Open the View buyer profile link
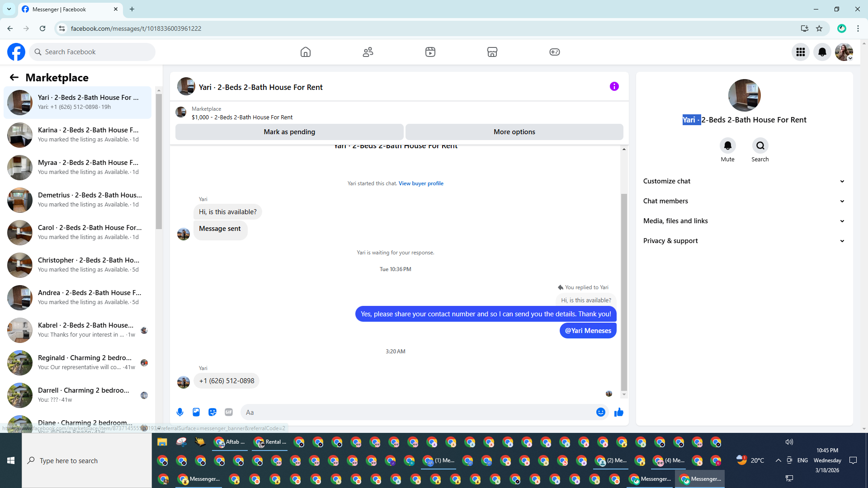 coord(421,183)
